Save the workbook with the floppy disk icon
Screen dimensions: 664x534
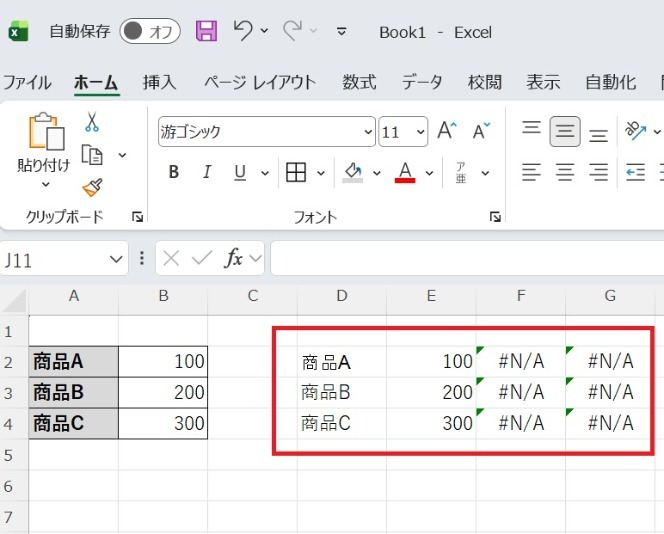(206, 31)
